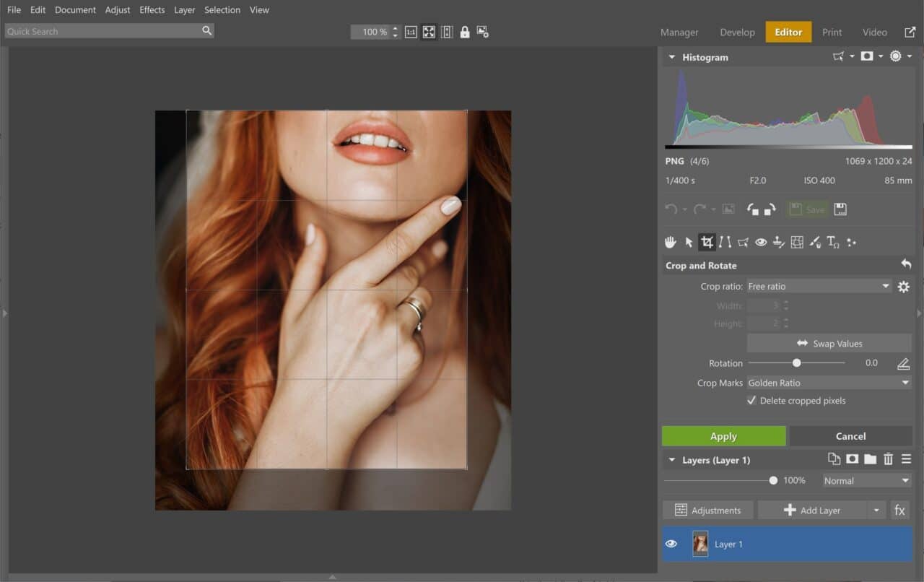This screenshot has width=924, height=582.
Task: Toggle the canvas lock icon
Action: 465,32
